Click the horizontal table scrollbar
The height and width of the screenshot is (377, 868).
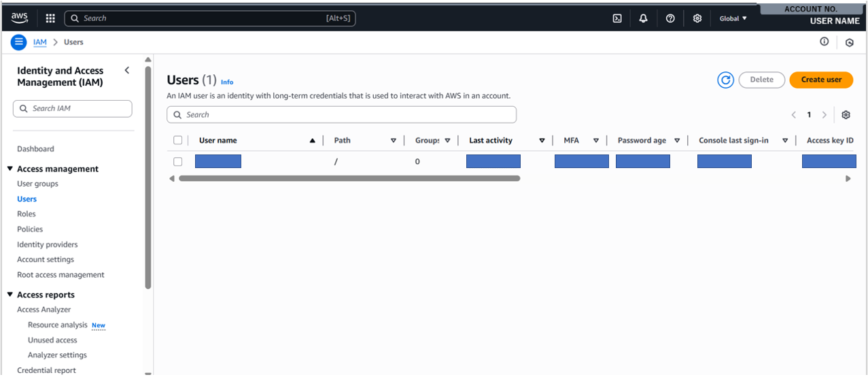[x=349, y=178]
